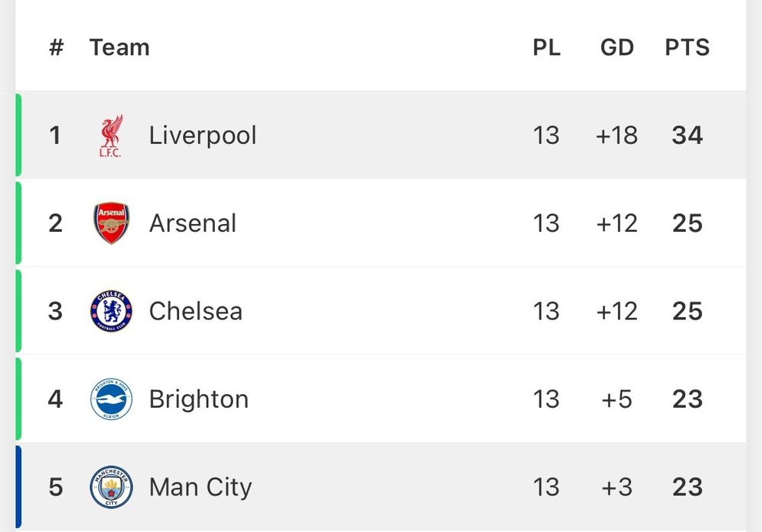
Task: Open the Arsenal team name
Action: [193, 223]
